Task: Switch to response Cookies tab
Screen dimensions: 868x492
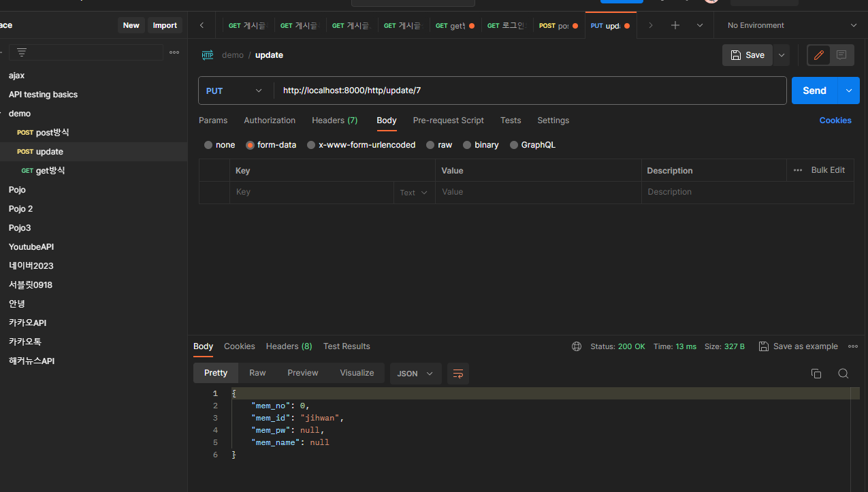Action: [x=240, y=346]
